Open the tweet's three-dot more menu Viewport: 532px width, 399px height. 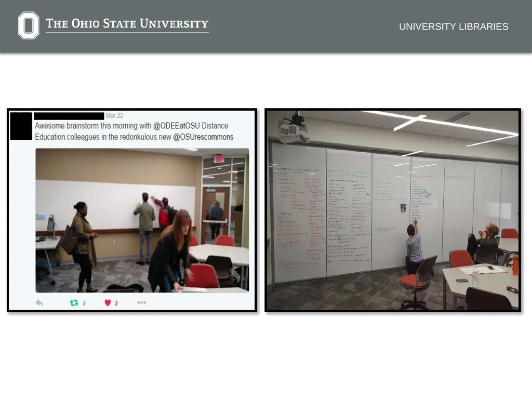pyautogui.click(x=142, y=302)
